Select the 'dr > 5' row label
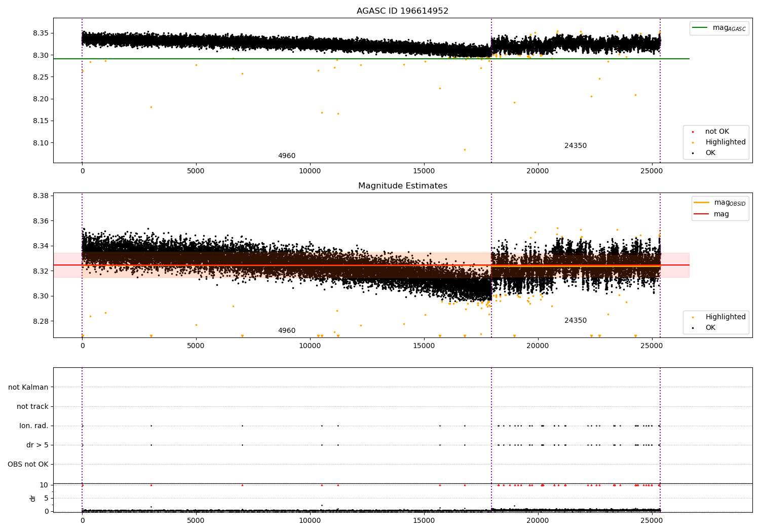760x532 pixels. (37, 445)
